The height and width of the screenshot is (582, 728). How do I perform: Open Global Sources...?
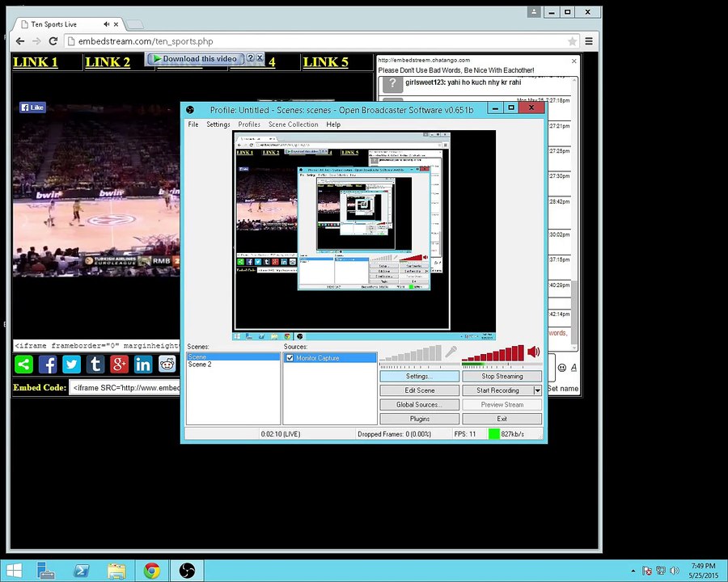tap(419, 405)
